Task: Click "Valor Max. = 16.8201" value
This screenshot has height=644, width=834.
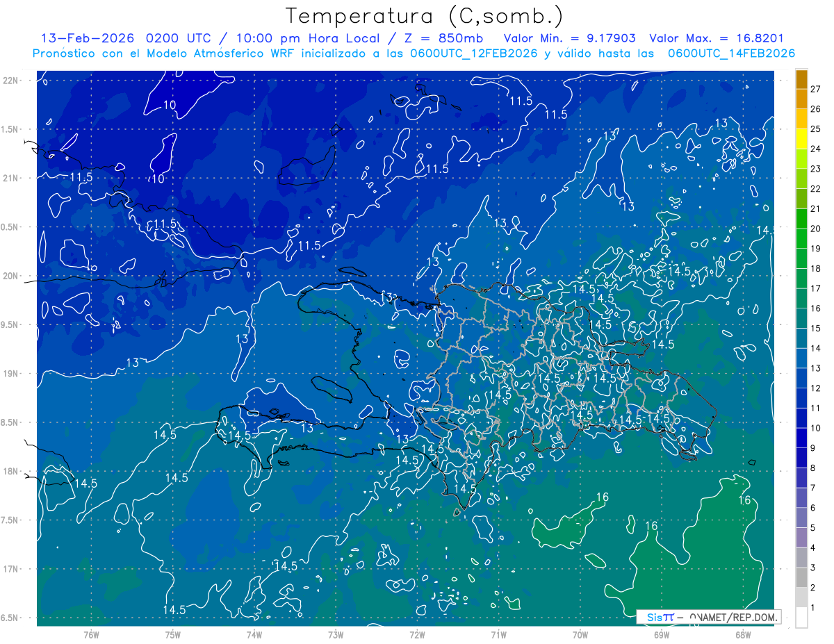Action: pos(717,38)
